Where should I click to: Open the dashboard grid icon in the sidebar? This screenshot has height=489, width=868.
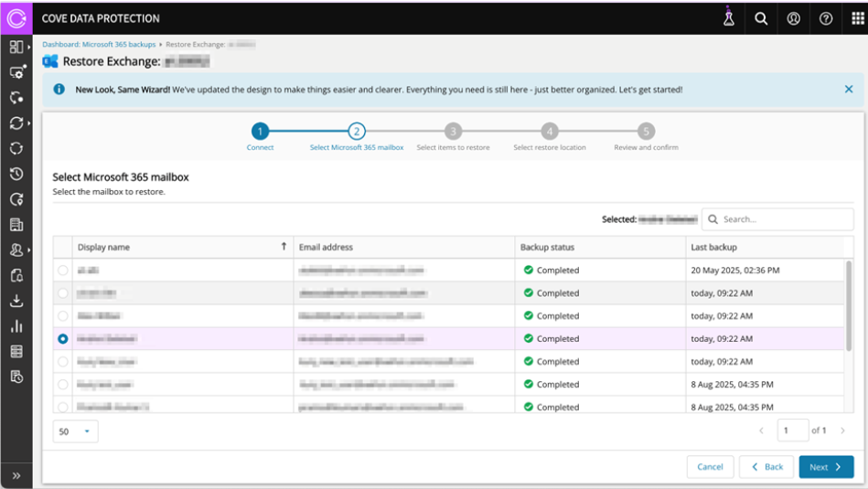[x=16, y=47]
